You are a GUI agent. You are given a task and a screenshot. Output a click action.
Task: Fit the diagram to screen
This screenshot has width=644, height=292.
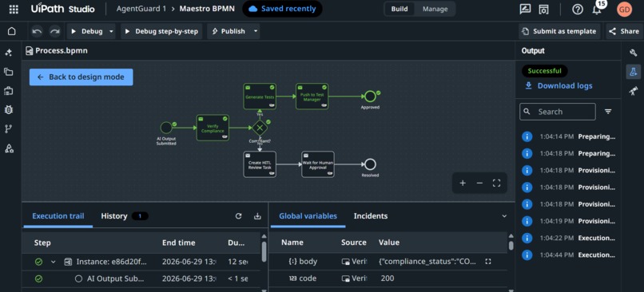click(496, 183)
